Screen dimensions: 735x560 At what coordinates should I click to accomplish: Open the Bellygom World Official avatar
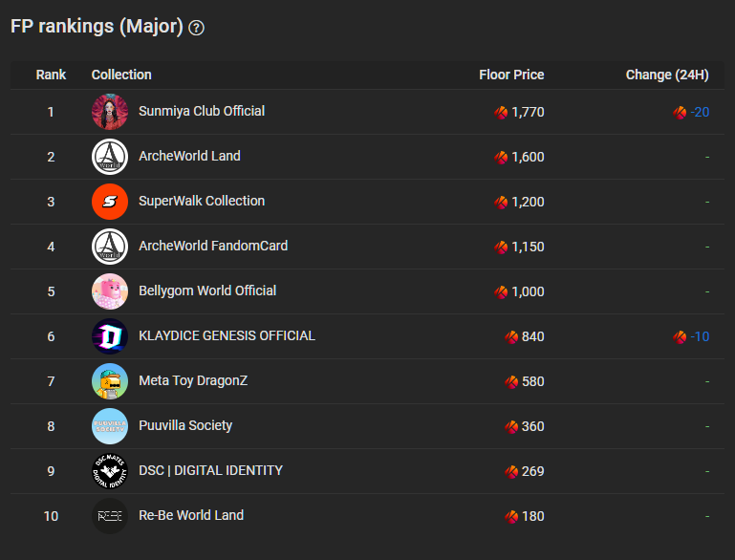[x=110, y=291]
